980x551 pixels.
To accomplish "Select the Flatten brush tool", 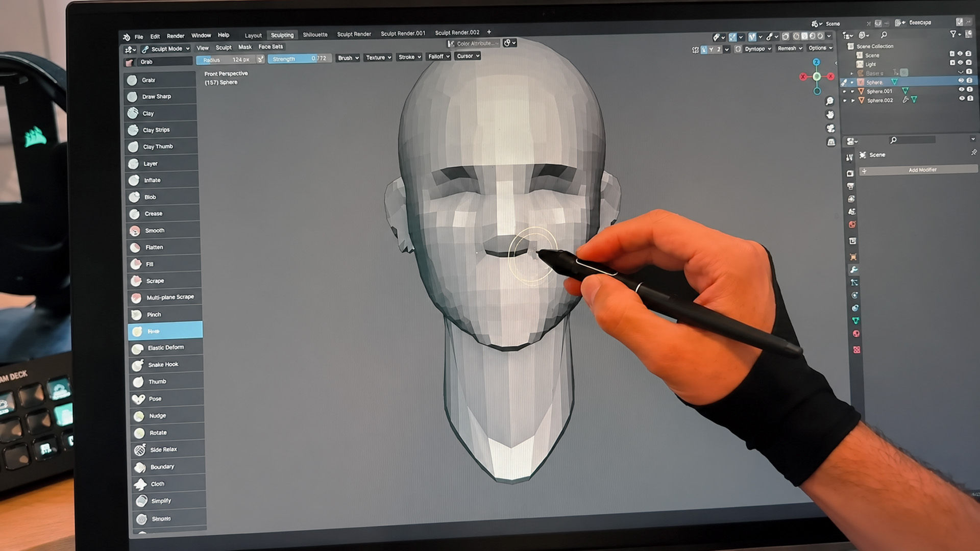I will coord(163,247).
